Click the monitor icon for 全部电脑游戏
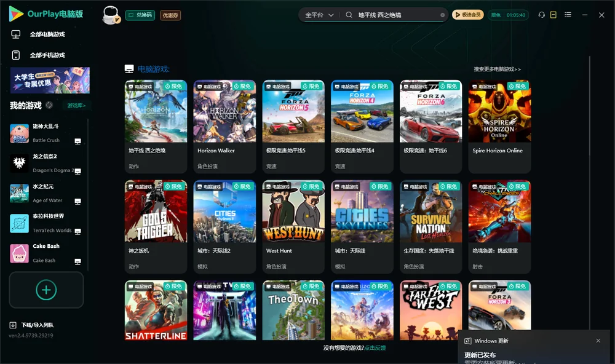Screen dimensions: 615x364 (x=16, y=34)
